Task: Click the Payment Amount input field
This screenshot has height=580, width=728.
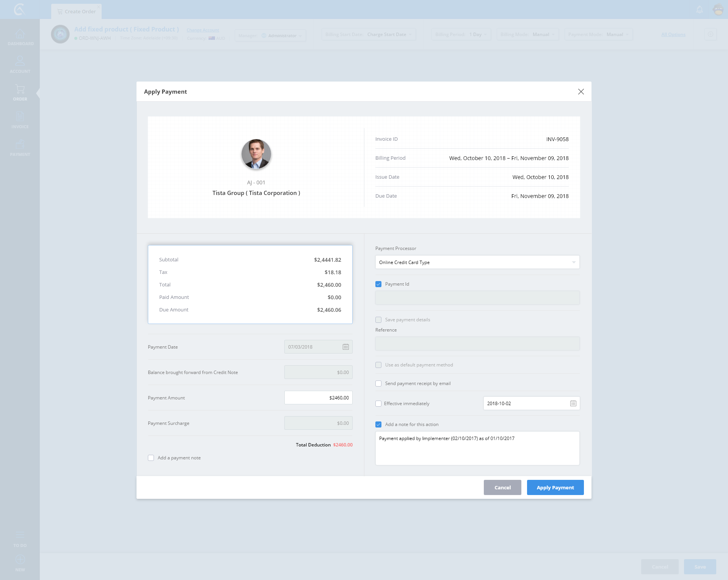Action: point(318,398)
